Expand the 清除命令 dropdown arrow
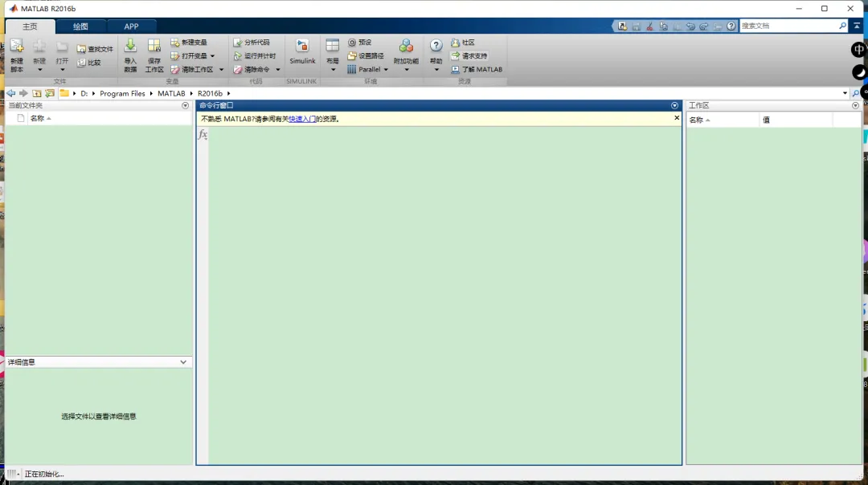The width and height of the screenshot is (868, 485). (x=278, y=70)
